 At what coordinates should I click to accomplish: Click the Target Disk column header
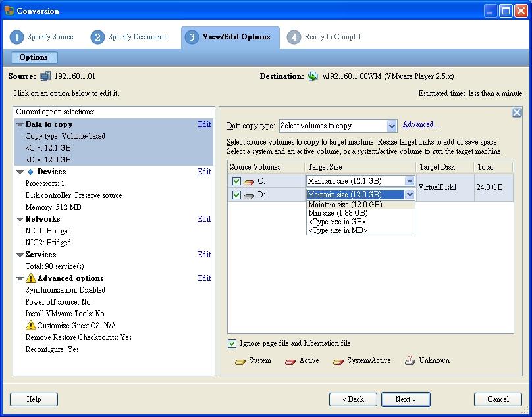click(x=445, y=167)
